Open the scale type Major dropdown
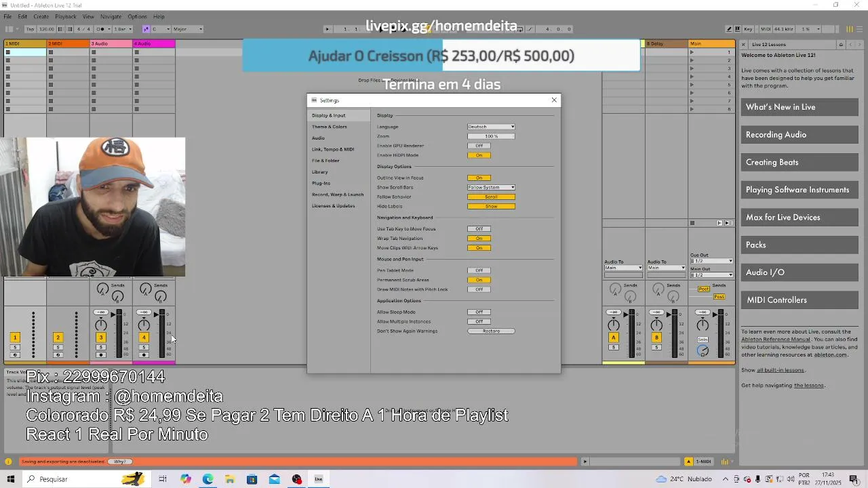The image size is (868, 488). coord(186,29)
